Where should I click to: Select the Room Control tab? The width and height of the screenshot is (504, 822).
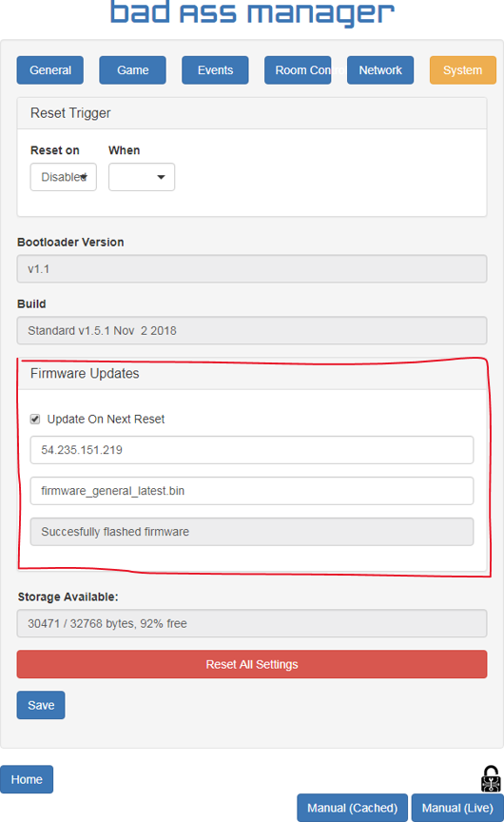(298, 70)
